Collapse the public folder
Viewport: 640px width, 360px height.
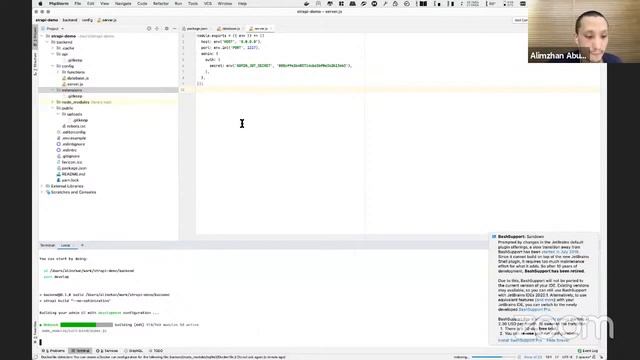coord(53,108)
